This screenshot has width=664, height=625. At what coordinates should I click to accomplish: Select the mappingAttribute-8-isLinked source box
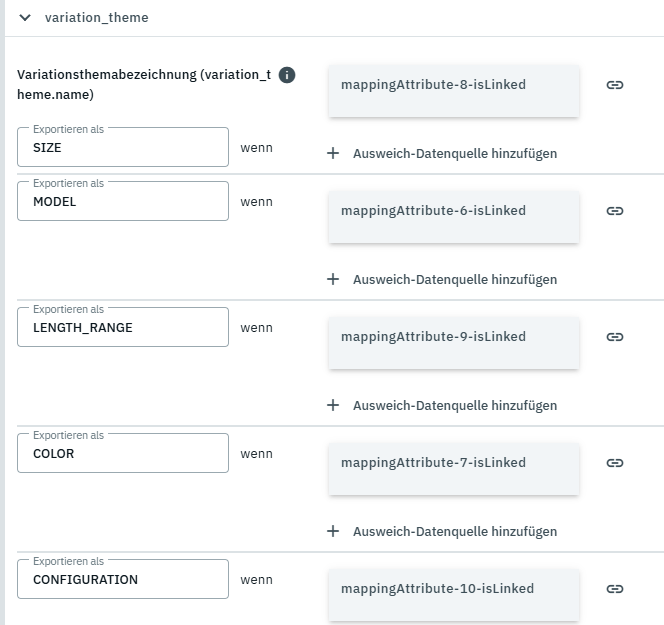pos(453,90)
